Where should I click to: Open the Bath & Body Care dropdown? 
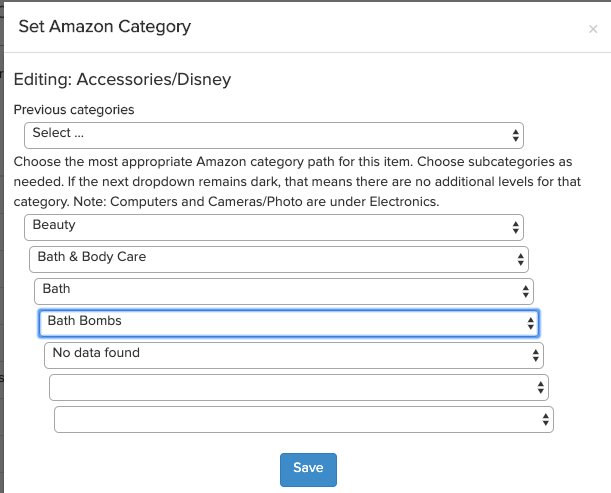coord(278,258)
